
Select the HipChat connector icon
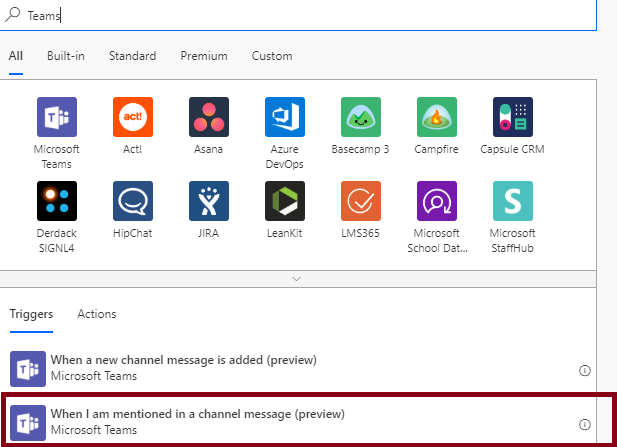coord(133,201)
